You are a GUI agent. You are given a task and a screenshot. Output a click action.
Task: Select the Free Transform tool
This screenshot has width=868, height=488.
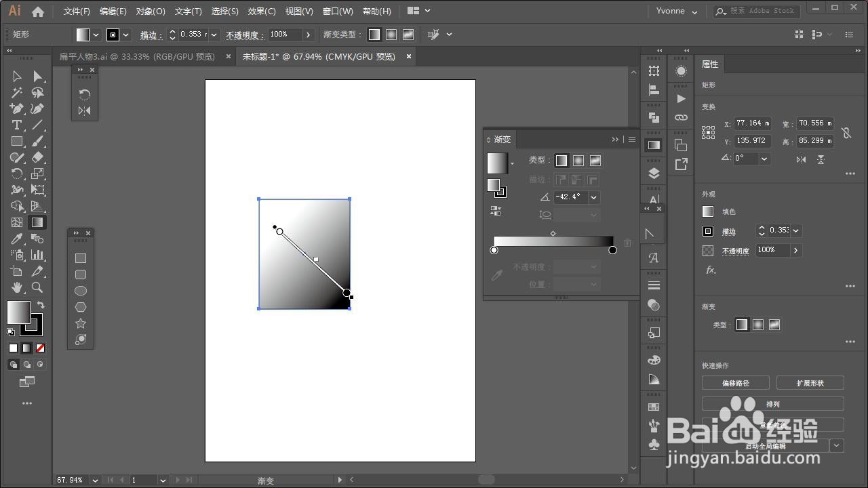click(x=38, y=190)
